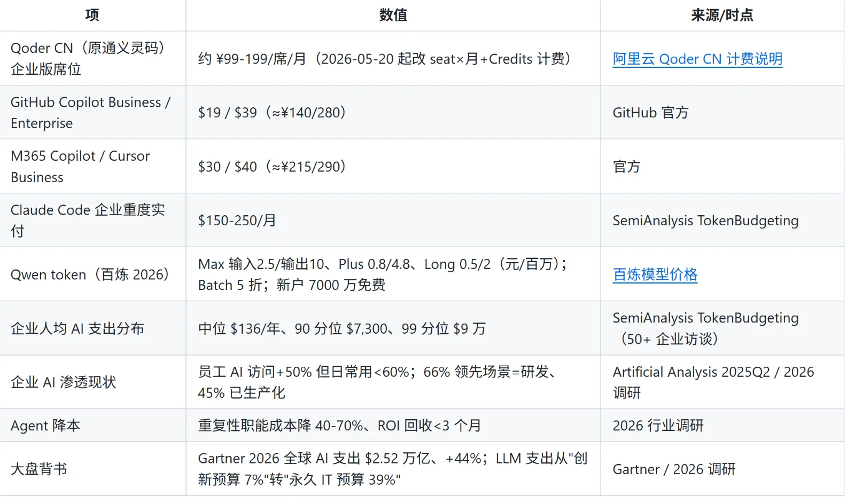The height and width of the screenshot is (504, 855).
Task: Select the 约 ¥99-199/席/月 price cell
Action: coord(393,58)
